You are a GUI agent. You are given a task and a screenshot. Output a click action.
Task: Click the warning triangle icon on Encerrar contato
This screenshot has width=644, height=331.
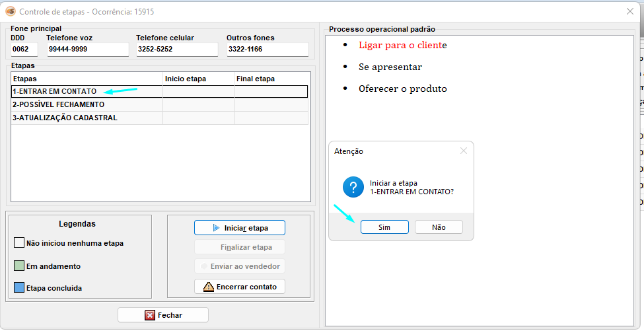coord(209,287)
